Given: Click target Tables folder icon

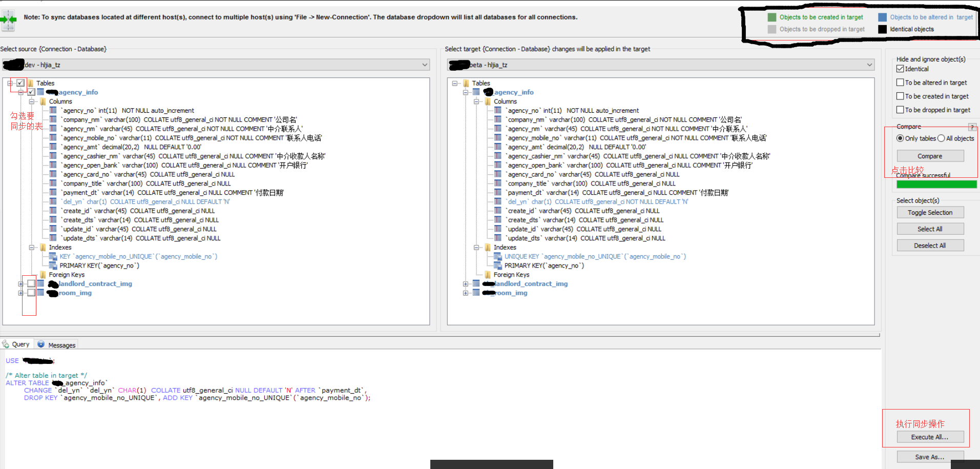Looking at the screenshot, I should [x=466, y=83].
